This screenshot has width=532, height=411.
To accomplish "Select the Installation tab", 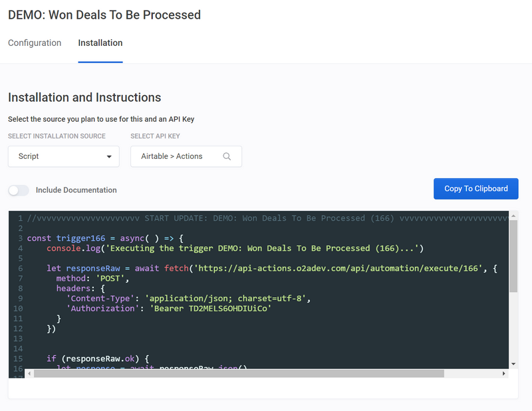I will click(x=100, y=43).
